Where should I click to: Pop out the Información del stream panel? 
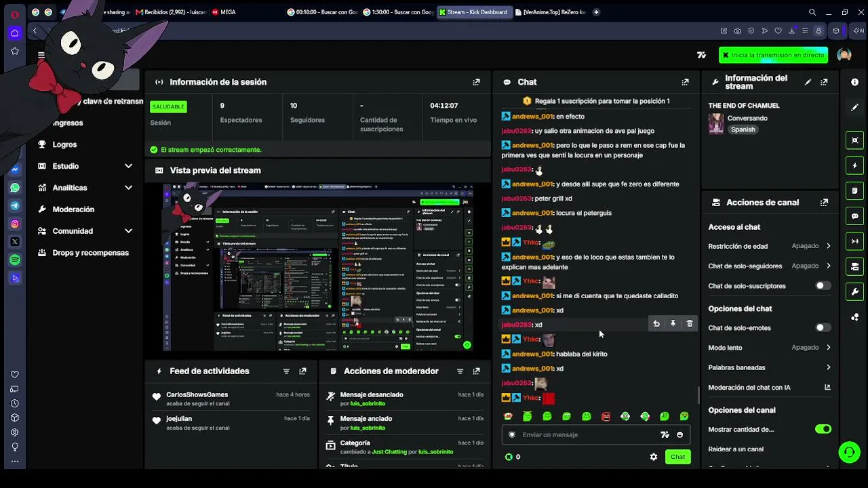(824, 82)
